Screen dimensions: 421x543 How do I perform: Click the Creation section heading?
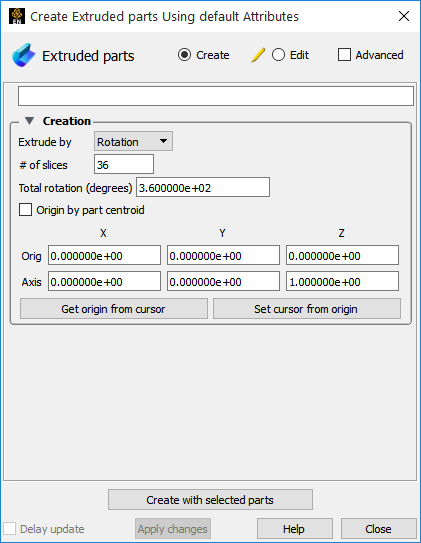click(67, 121)
